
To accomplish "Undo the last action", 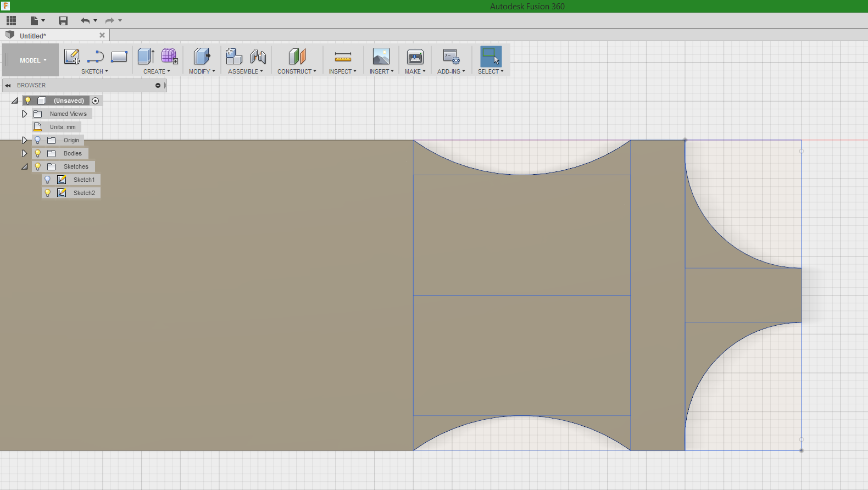I will (x=85, y=21).
